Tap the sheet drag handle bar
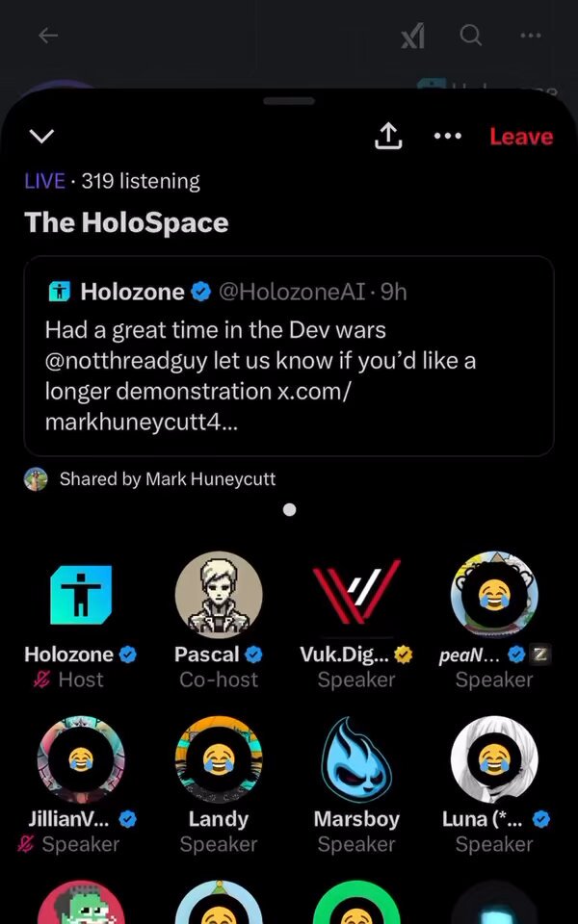The height and width of the screenshot is (924, 578). click(289, 101)
